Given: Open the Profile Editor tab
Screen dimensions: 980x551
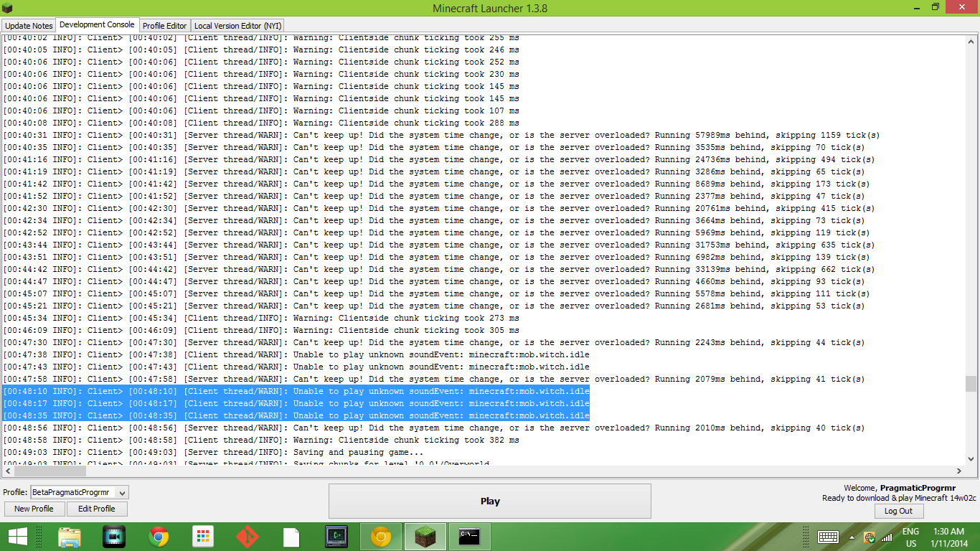Looking at the screenshot, I should coord(165,26).
